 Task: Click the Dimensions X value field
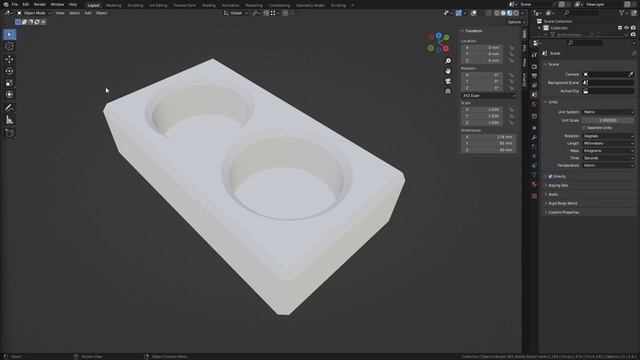(489, 137)
